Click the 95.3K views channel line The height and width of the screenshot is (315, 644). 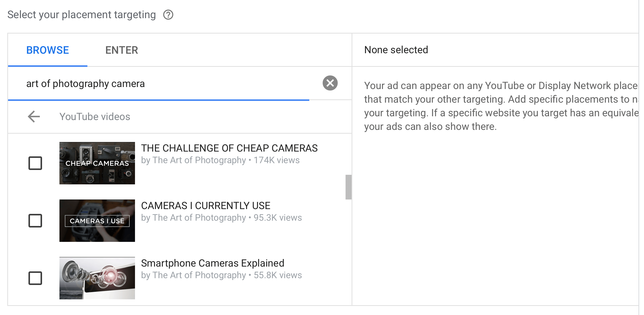coord(221,218)
